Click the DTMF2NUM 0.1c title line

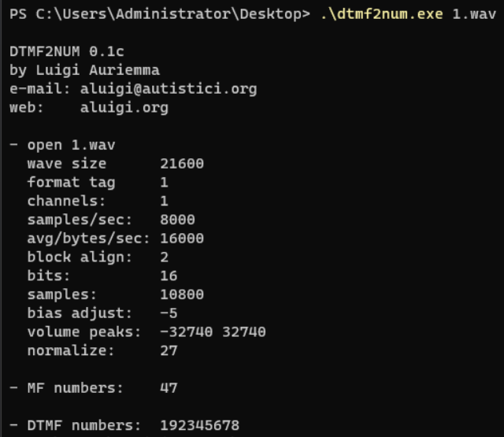pos(66,51)
